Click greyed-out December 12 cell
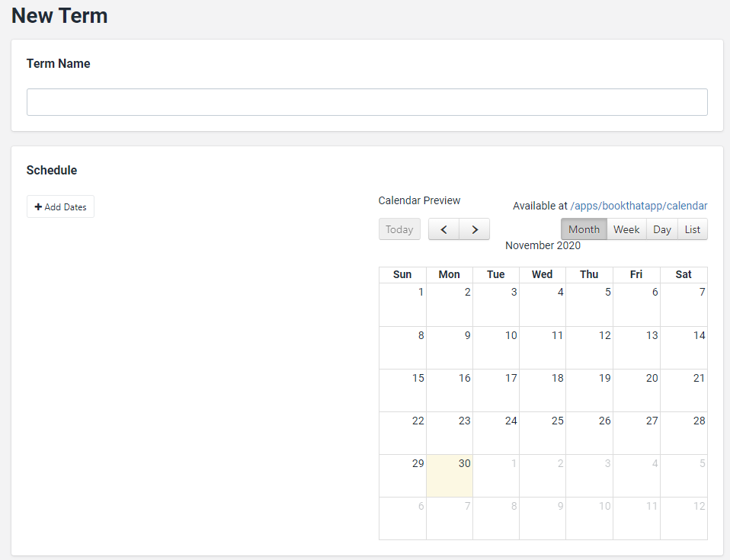Image resolution: width=730 pixels, height=560 pixels. [x=684, y=519]
